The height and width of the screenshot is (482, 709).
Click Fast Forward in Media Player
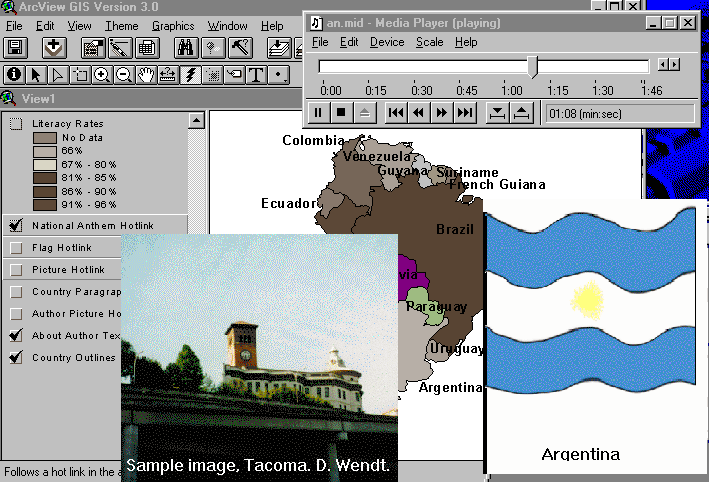click(x=442, y=113)
